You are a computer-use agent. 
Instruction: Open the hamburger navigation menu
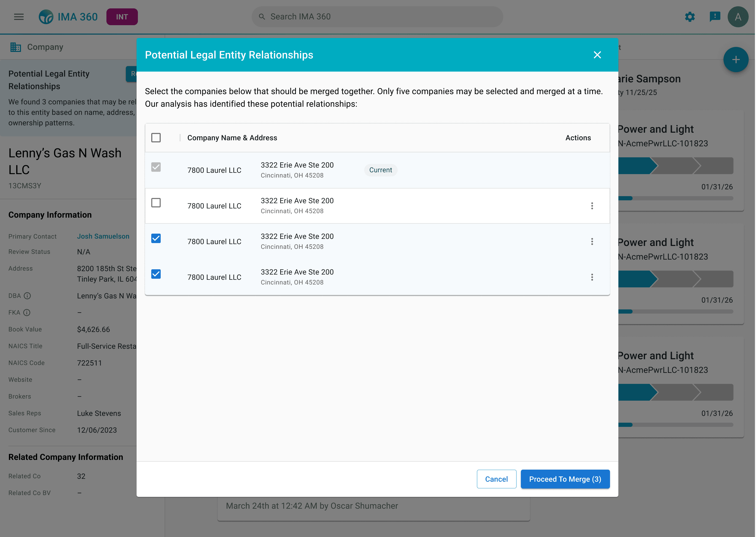coord(19,17)
